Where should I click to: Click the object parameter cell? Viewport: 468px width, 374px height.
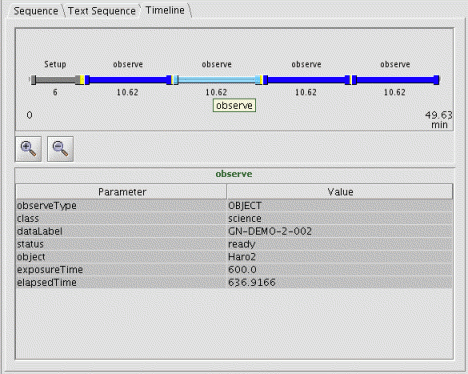click(x=121, y=257)
